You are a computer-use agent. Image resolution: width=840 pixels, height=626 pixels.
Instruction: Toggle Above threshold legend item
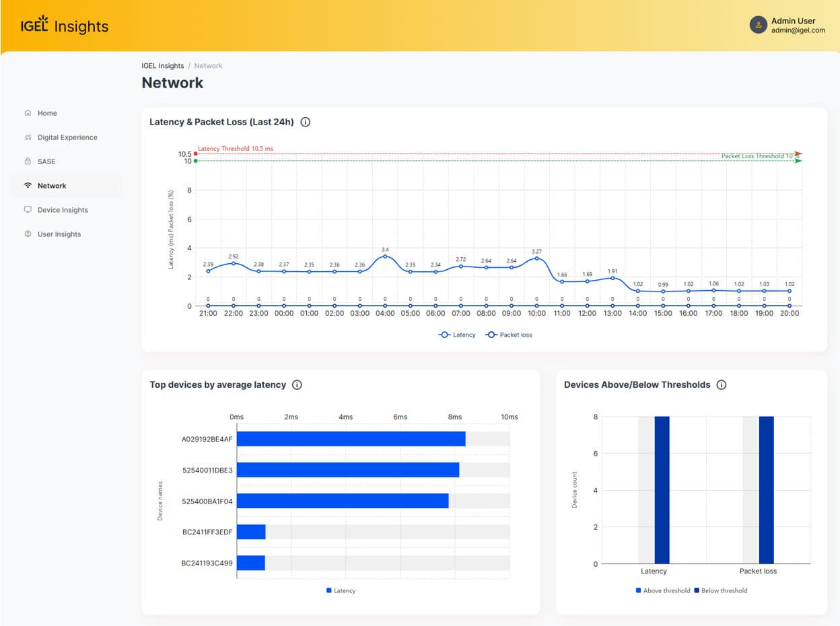tap(663, 590)
